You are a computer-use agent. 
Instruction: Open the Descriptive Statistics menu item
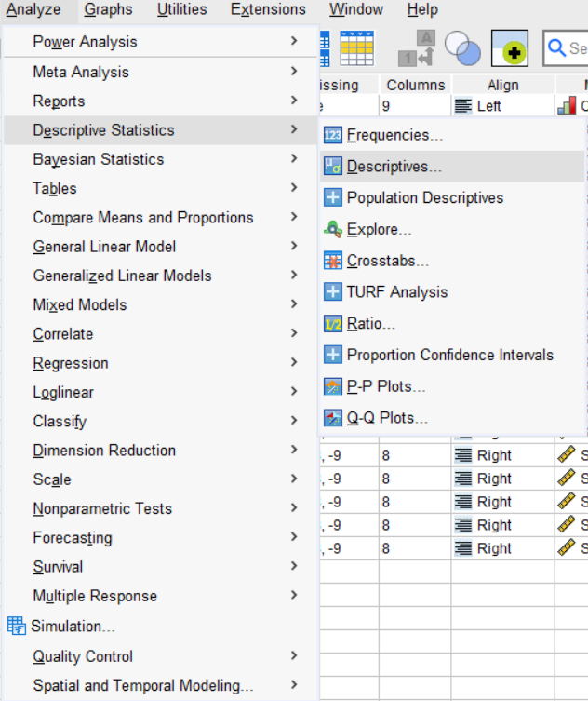[x=160, y=130]
